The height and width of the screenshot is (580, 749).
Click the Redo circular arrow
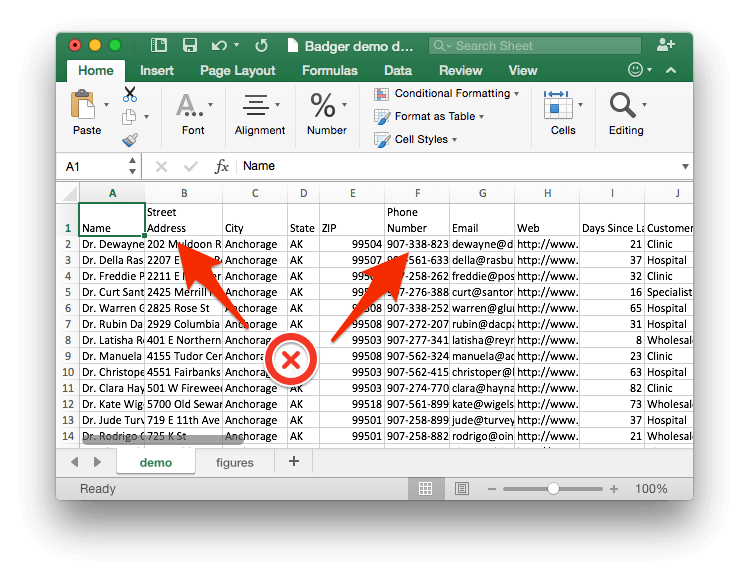pyautogui.click(x=261, y=46)
